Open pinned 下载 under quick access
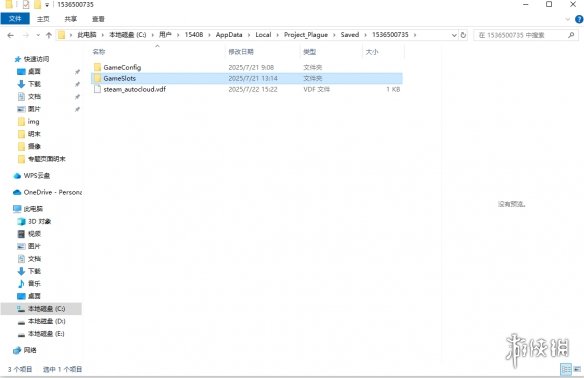584x378 pixels. coord(34,84)
